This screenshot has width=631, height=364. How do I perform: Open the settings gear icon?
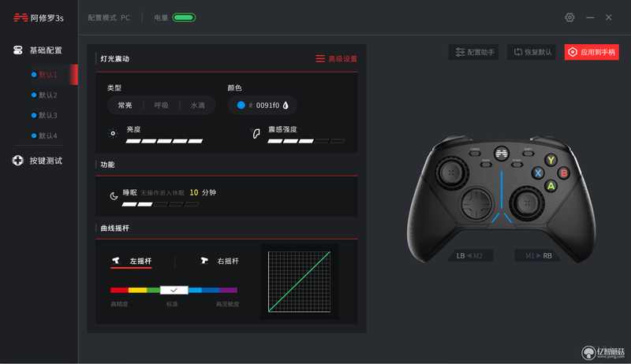569,17
